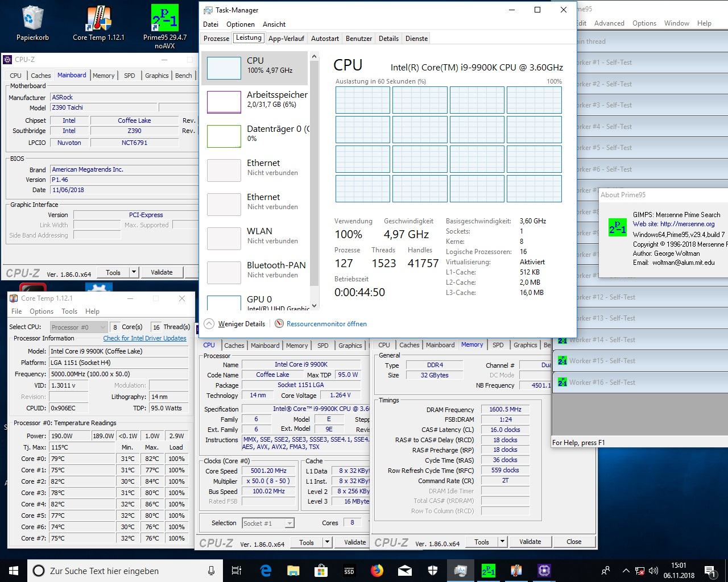Switch to CPU-Z via taskbar icon

pyautogui.click(x=544, y=571)
